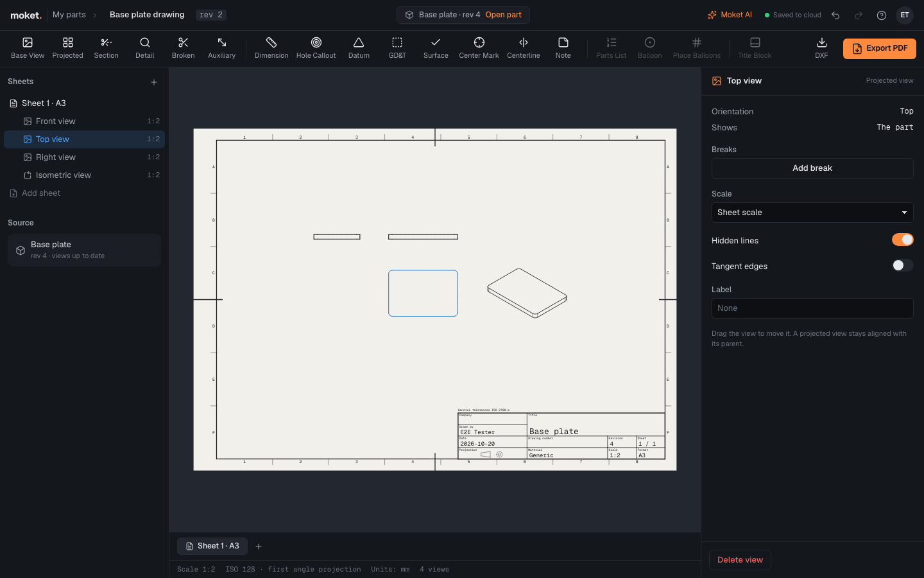Activate the Hole Callout tool
This screenshot has height=578, width=924.
tap(316, 48)
